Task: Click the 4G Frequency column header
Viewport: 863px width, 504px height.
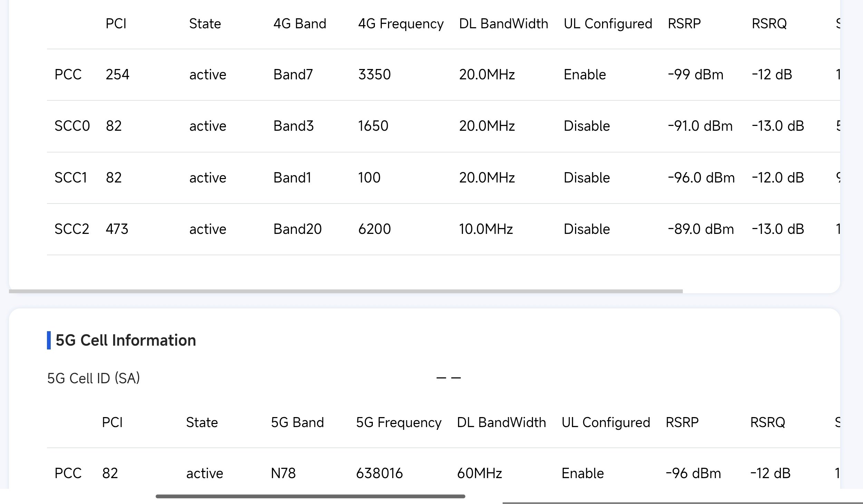Action: (400, 24)
